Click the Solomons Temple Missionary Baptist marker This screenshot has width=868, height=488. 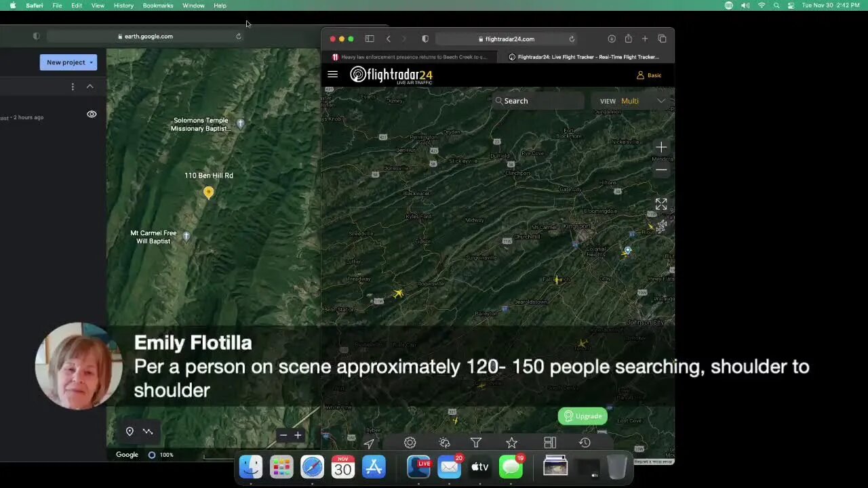(240, 123)
